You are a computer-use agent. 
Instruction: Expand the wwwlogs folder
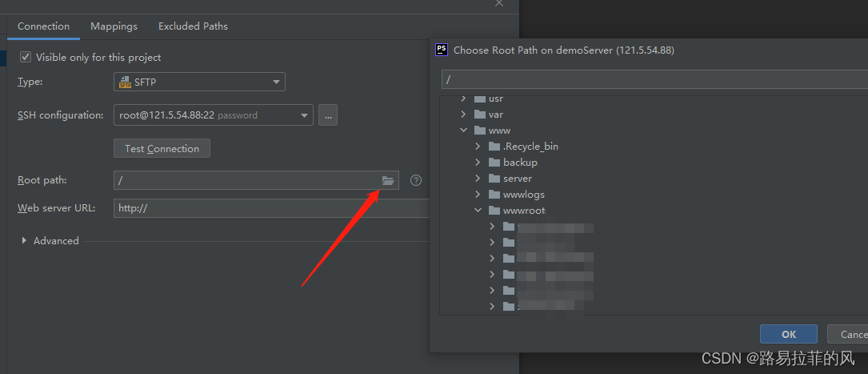point(478,195)
